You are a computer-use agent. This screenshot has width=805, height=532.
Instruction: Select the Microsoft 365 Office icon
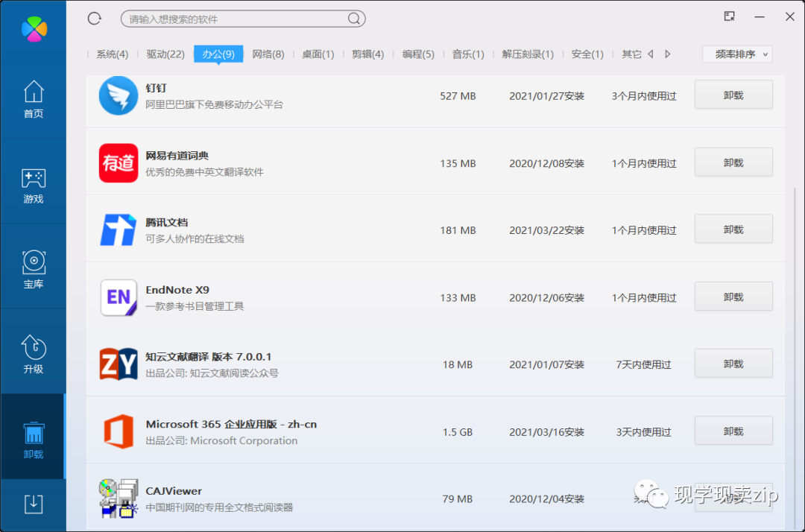click(x=118, y=431)
